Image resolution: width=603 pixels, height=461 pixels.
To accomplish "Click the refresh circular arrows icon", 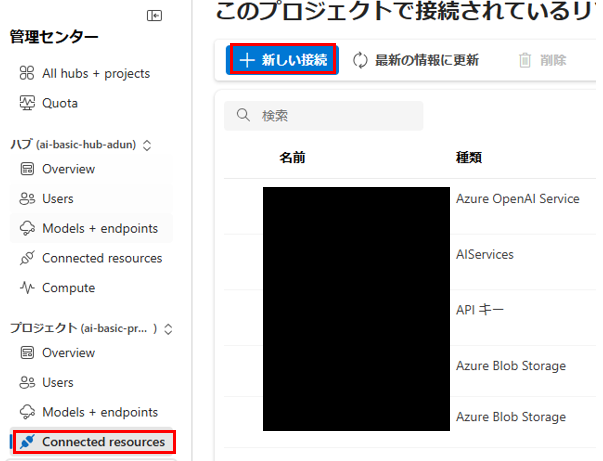I will (360, 60).
